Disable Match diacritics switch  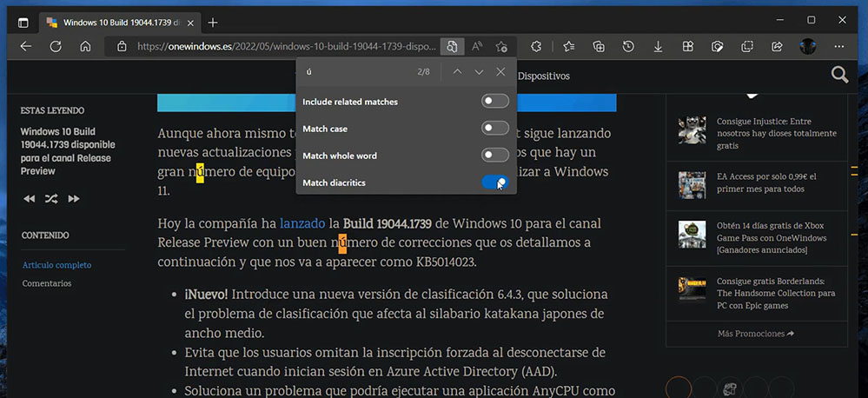click(495, 182)
